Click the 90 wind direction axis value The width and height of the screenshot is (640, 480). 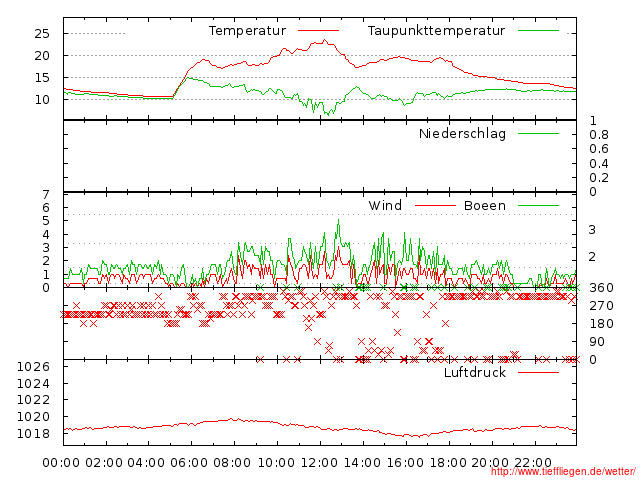tap(597, 342)
